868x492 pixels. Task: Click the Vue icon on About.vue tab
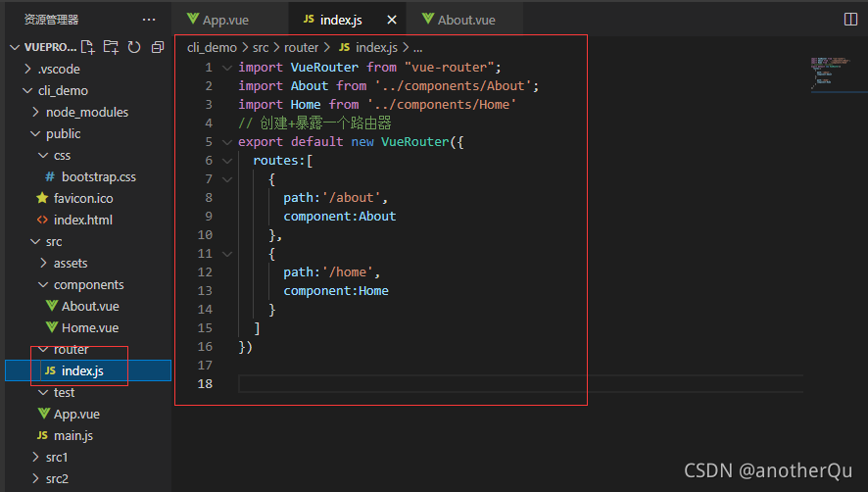(x=427, y=19)
